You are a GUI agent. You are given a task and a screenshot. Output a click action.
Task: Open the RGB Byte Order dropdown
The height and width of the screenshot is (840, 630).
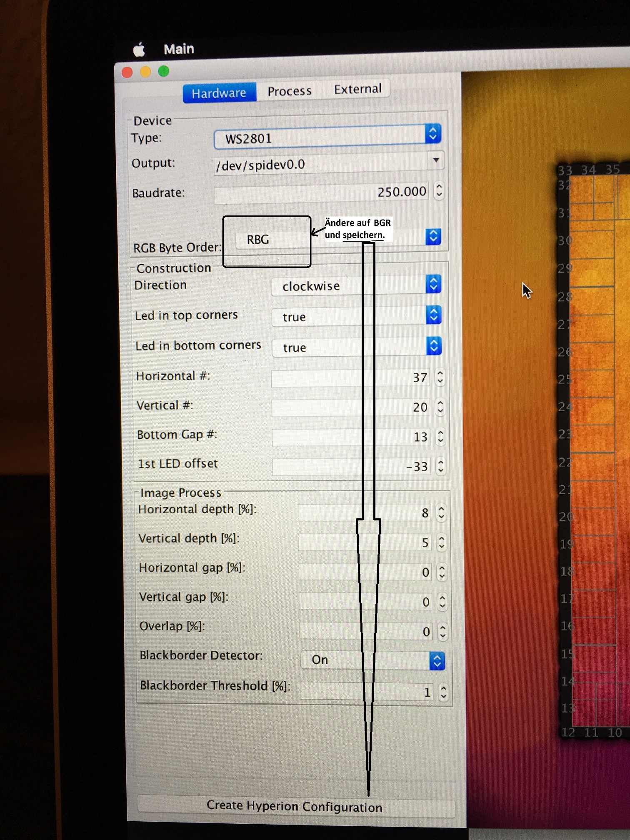(433, 237)
